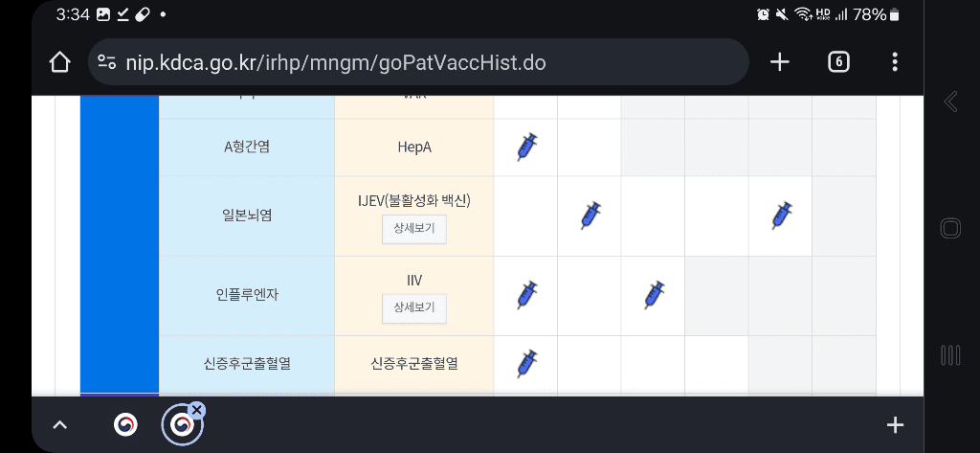Expand the side edge panel arrow
The image size is (980, 453).
pos(950,102)
